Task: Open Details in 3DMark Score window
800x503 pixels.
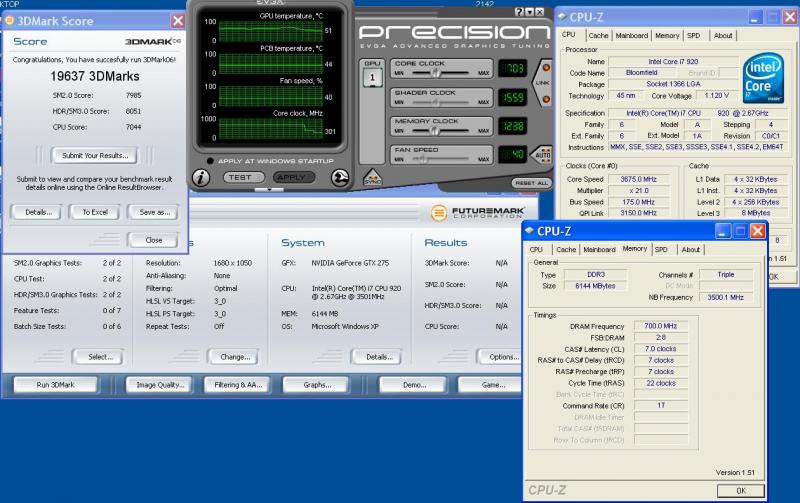Action: pyautogui.click(x=38, y=212)
